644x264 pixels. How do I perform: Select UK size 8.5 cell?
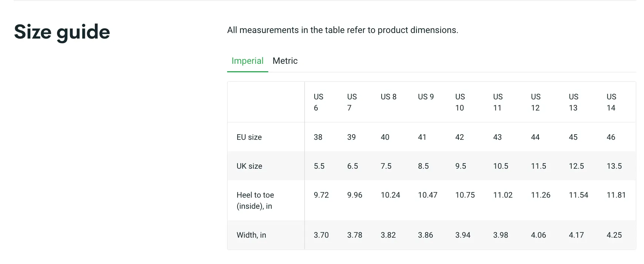423,166
